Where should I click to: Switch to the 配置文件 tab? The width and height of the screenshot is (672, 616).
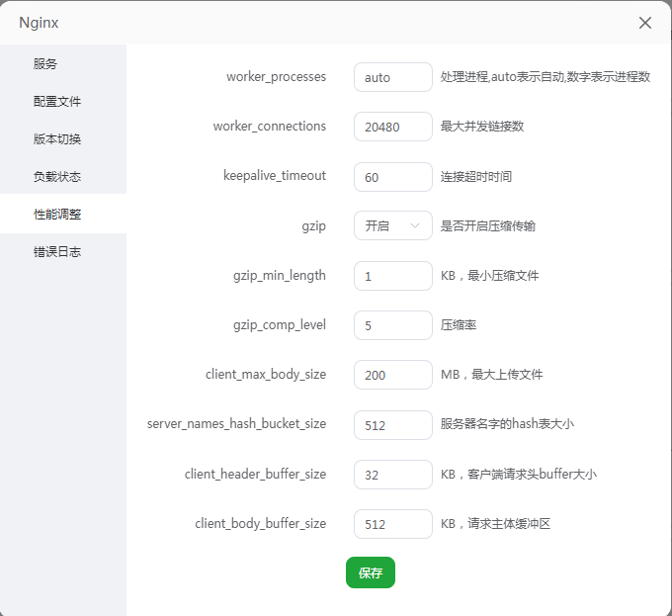[x=57, y=102]
